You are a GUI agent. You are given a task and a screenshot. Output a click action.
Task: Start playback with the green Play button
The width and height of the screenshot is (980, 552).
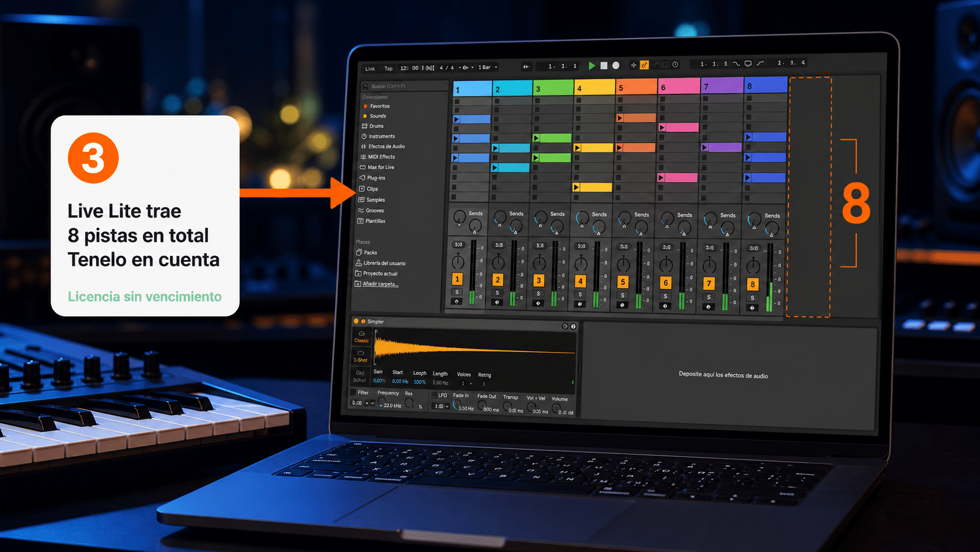(591, 66)
